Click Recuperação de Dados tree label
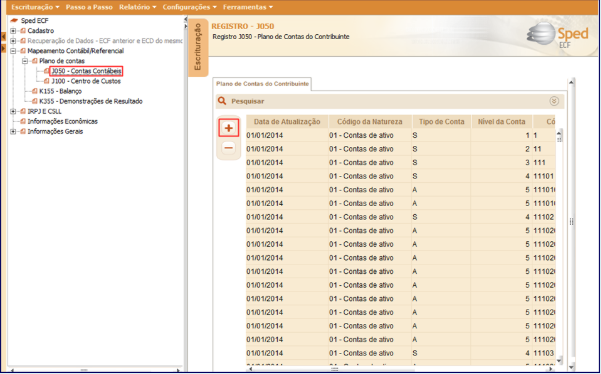Viewport: 601px width, 374px height. click(x=105, y=41)
